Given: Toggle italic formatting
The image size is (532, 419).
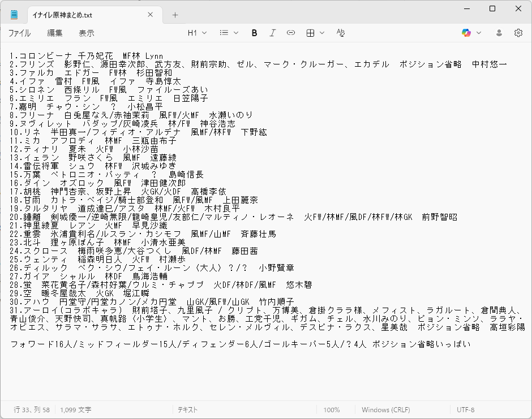Looking at the screenshot, I should coord(272,33).
